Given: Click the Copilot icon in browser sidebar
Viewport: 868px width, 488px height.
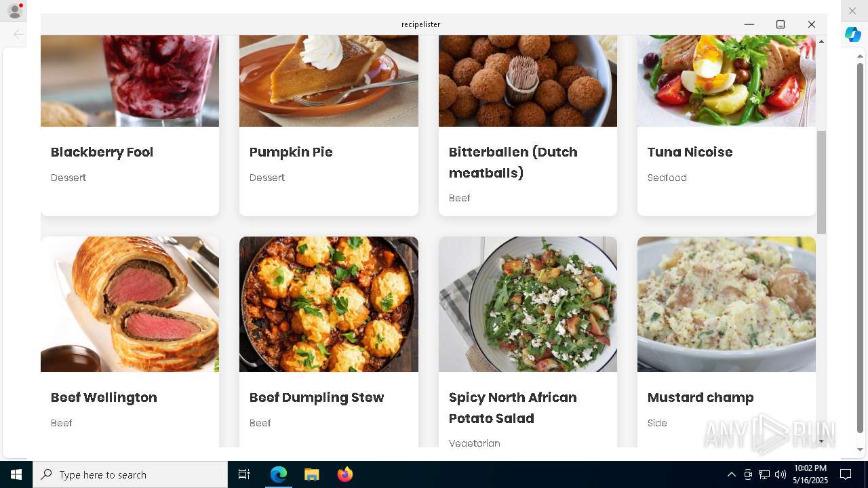Looking at the screenshot, I should 853,35.
